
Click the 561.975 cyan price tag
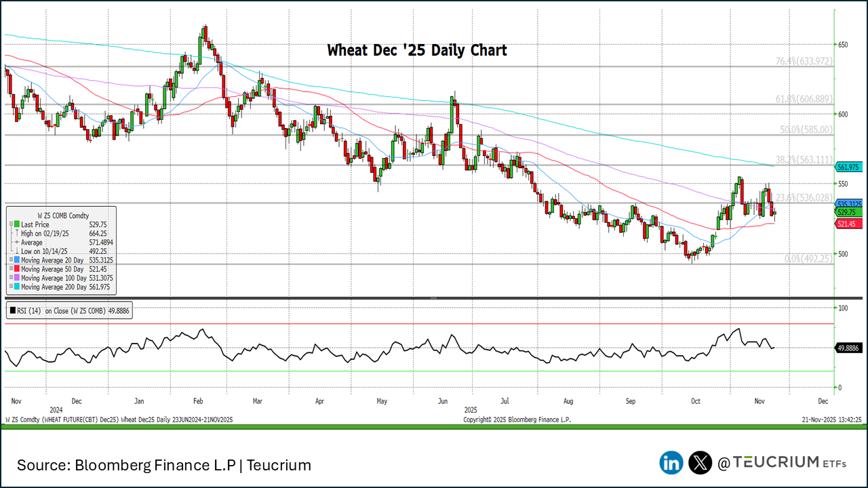848,167
